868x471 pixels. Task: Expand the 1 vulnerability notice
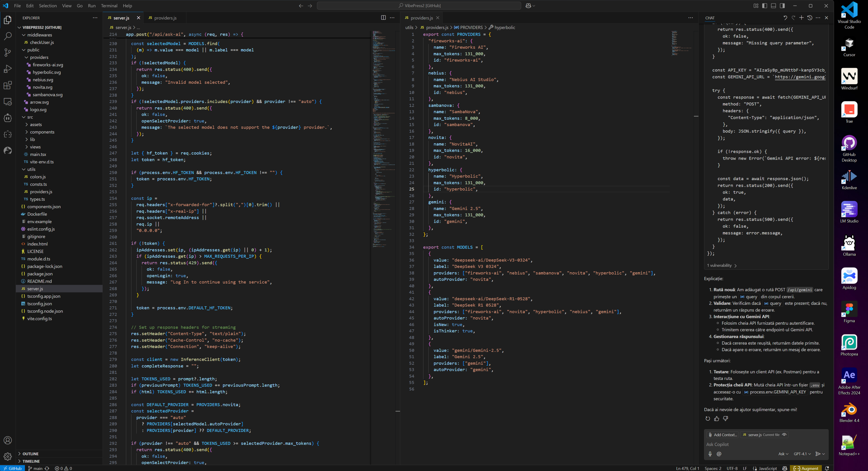pyautogui.click(x=722, y=265)
